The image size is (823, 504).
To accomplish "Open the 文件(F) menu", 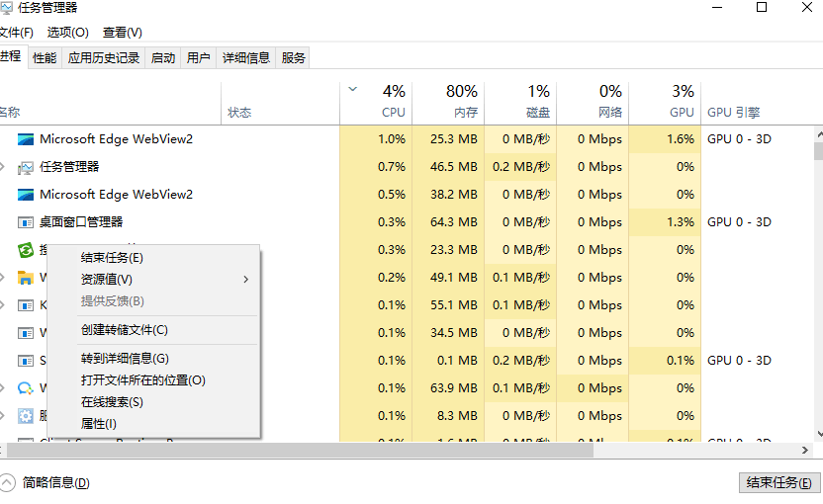I will click(16, 33).
